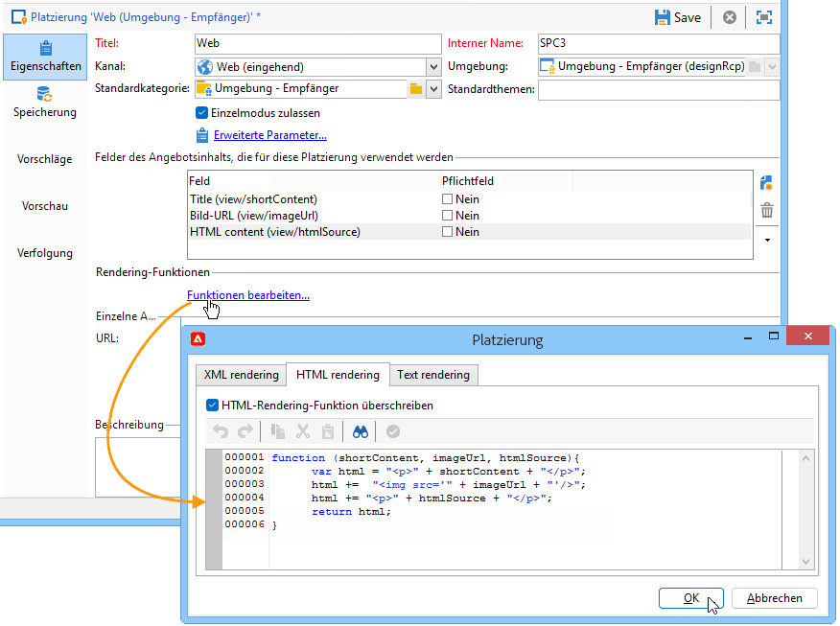Open the Vorschläge sidebar section
Viewport: 840px width, 626px height.
45,159
